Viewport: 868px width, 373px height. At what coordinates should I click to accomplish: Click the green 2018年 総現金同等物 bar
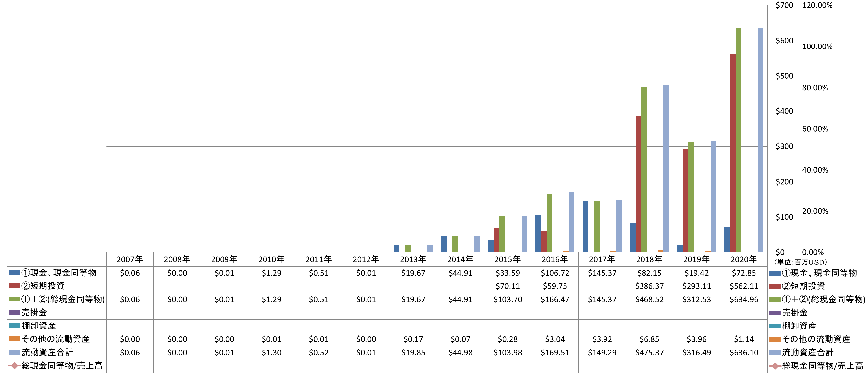pyautogui.click(x=643, y=170)
